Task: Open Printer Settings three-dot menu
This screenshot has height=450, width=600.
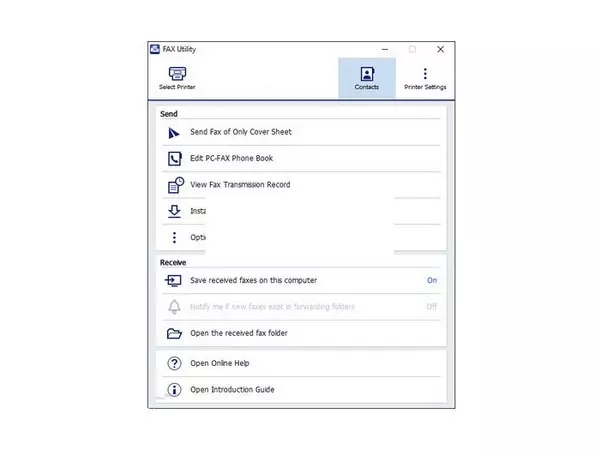Action: tap(425, 74)
